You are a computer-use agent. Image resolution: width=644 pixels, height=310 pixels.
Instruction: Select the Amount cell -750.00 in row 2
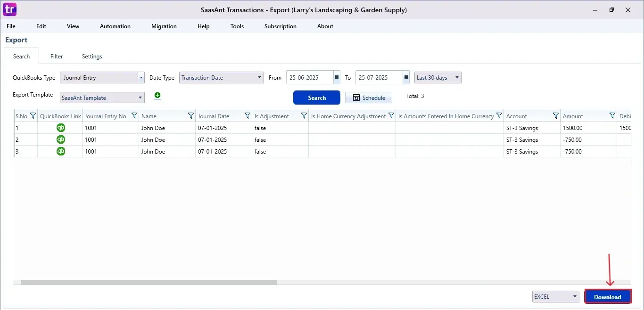pos(589,139)
